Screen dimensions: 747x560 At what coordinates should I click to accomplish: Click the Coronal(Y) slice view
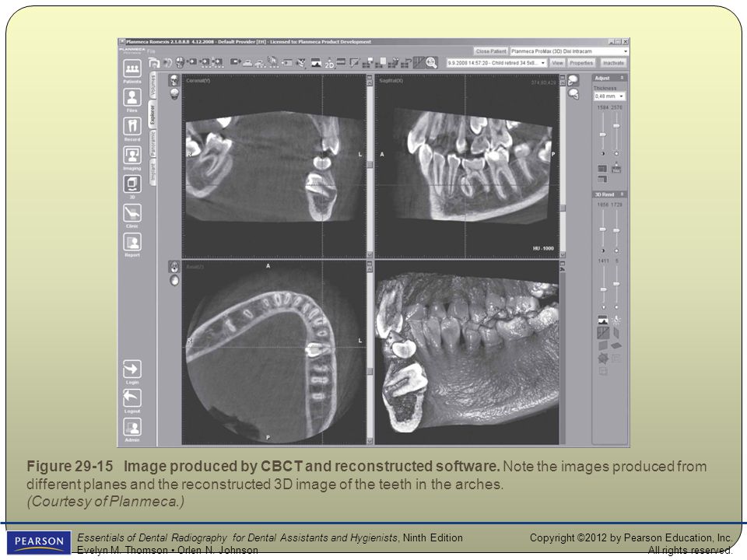tap(274, 166)
